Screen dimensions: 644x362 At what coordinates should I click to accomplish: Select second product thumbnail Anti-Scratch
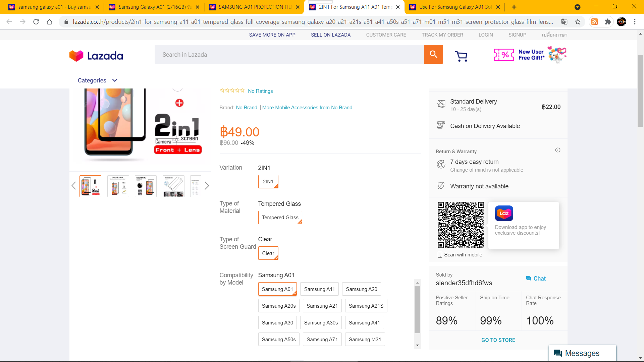(x=118, y=186)
